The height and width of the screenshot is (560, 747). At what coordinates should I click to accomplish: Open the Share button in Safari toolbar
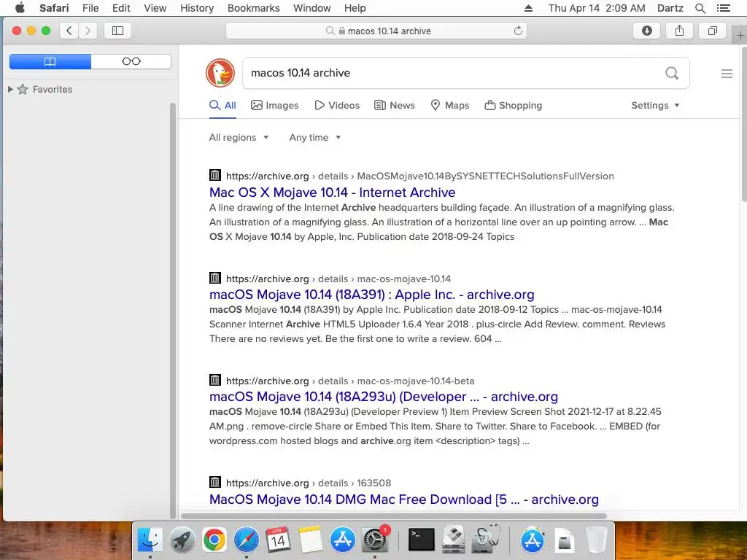tap(679, 31)
